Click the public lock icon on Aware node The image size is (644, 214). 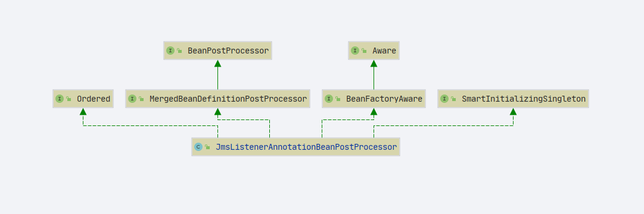[x=365, y=51]
